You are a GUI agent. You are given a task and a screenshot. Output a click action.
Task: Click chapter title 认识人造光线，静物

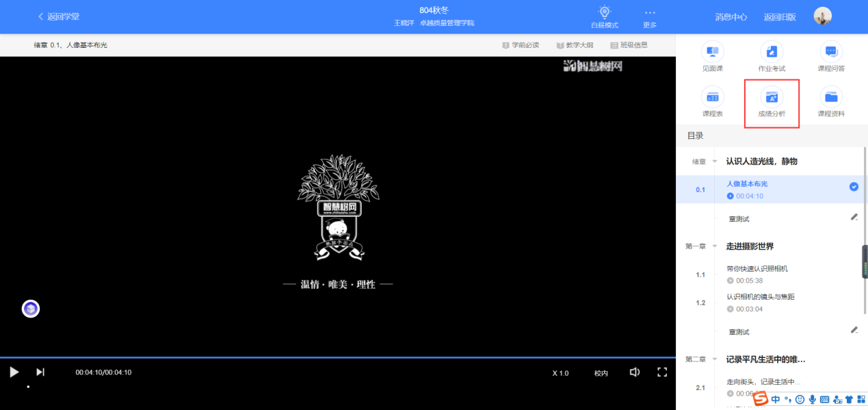pyautogui.click(x=762, y=162)
